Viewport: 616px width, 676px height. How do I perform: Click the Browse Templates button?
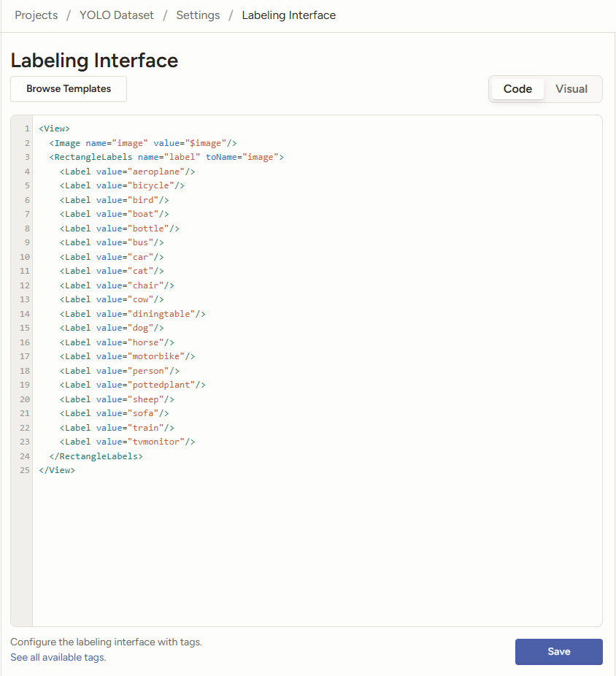click(69, 89)
